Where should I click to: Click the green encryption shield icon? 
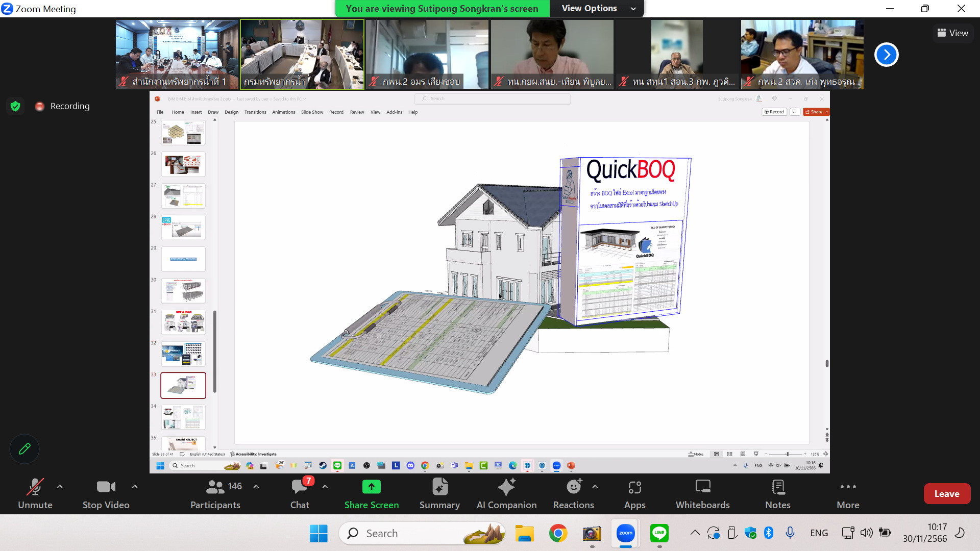click(15, 106)
